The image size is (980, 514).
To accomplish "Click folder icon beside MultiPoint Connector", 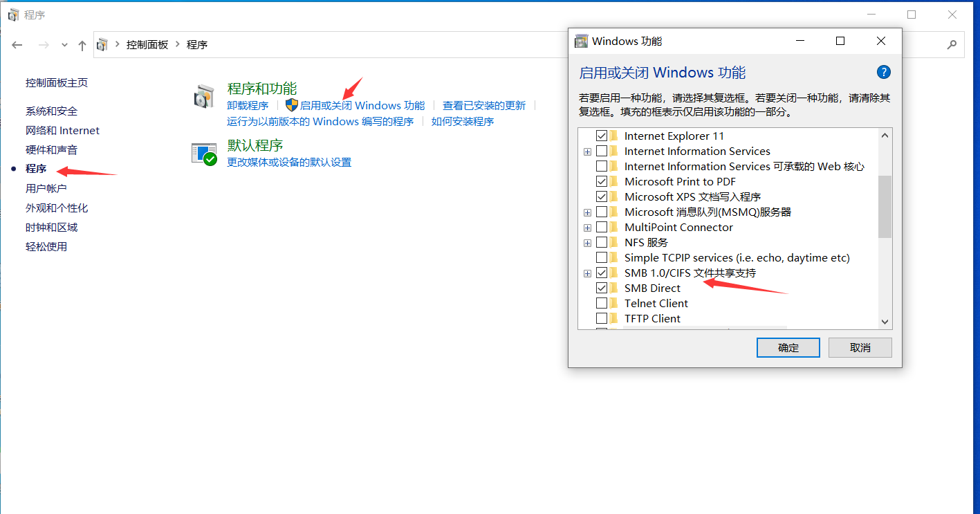I will pyautogui.click(x=614, y=227).
